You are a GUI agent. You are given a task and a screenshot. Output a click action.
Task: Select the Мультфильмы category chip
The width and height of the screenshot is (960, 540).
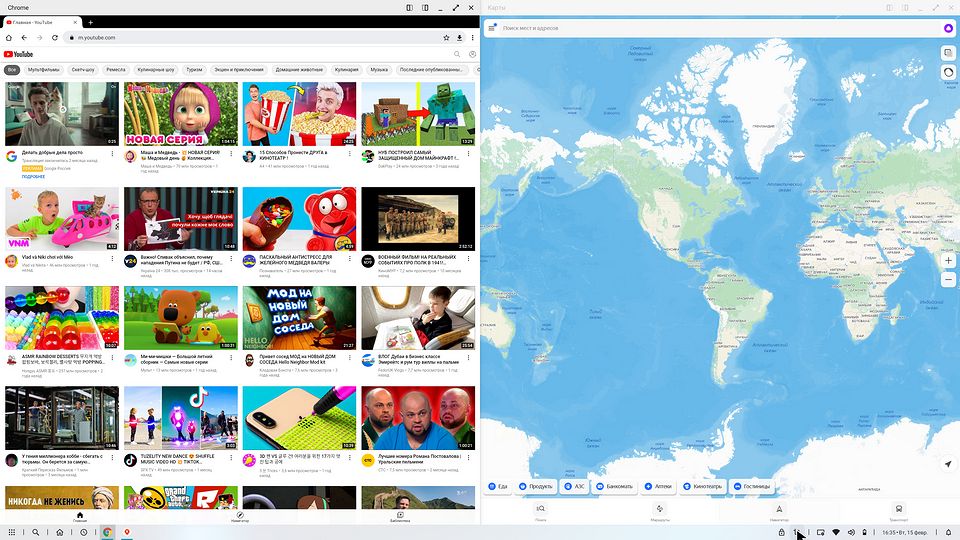pyautogui.click(x=43, y=70)
